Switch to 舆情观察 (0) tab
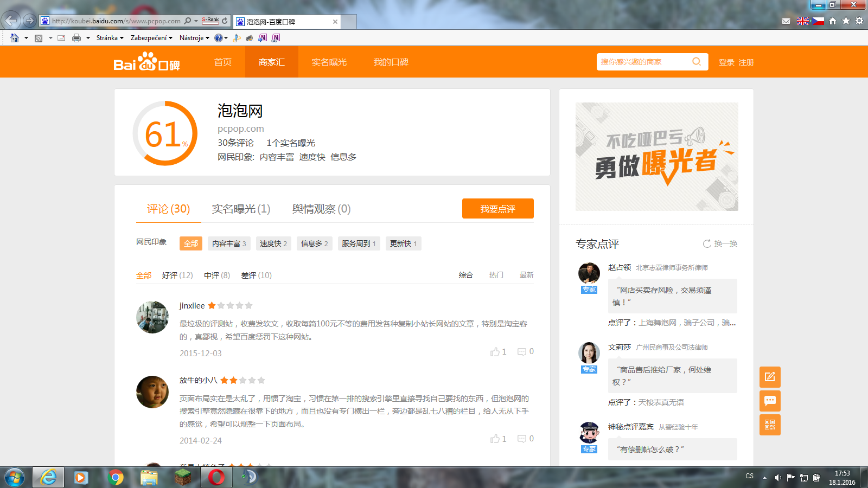The height and width of the screenshot is (488, 868). click(322, 209)
